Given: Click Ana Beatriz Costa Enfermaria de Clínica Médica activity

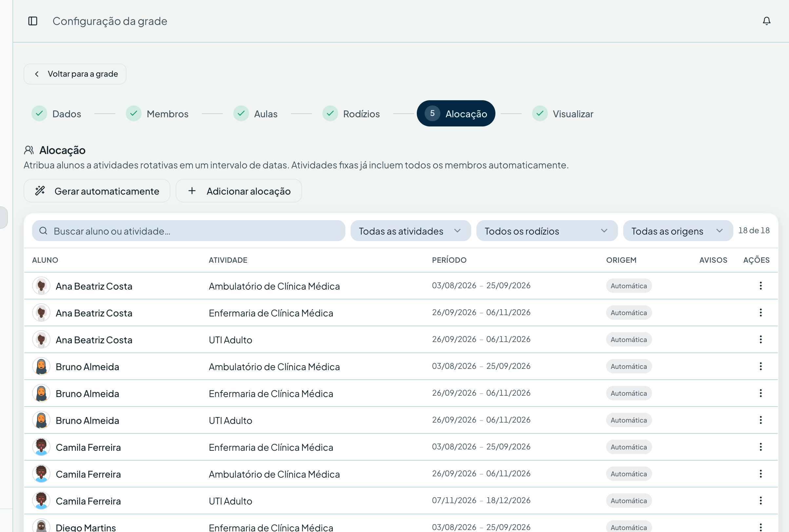Looking at the screenshot, I should (271, 313).
